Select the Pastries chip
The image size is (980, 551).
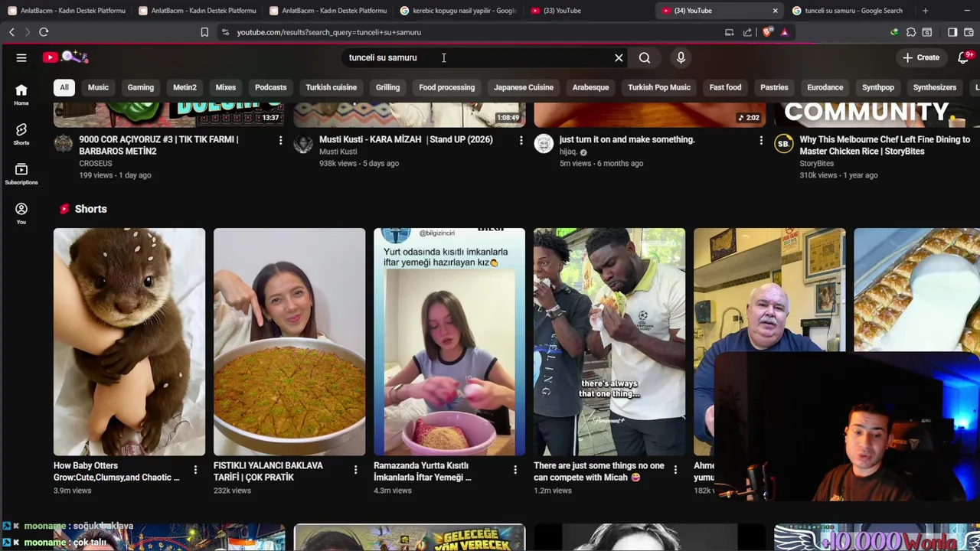(774, 87)
